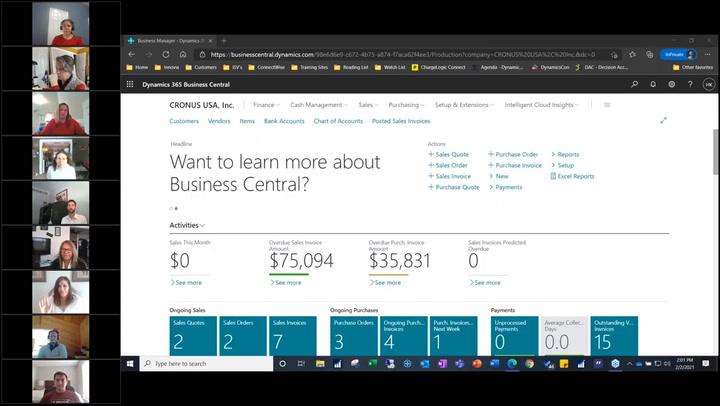Viewport: 720px width, 406px height.
Task: See more under Sales This Month
Action: [186, 283]
